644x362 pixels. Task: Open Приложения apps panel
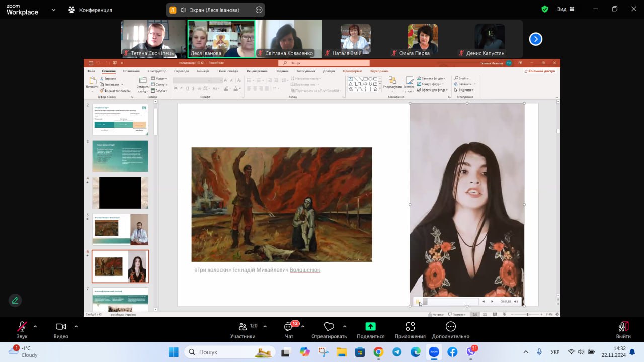click(x=410, y=330)
